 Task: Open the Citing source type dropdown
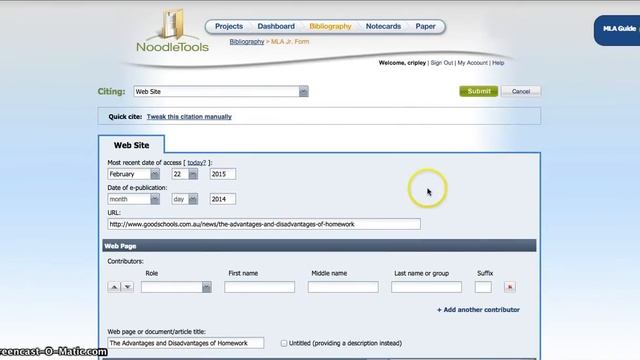[221, 91]
